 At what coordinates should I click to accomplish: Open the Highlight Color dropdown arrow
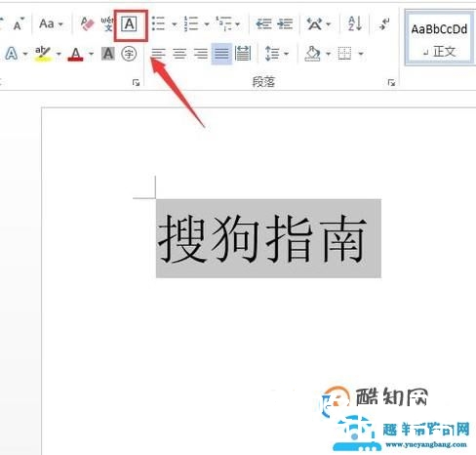[59, 54]
